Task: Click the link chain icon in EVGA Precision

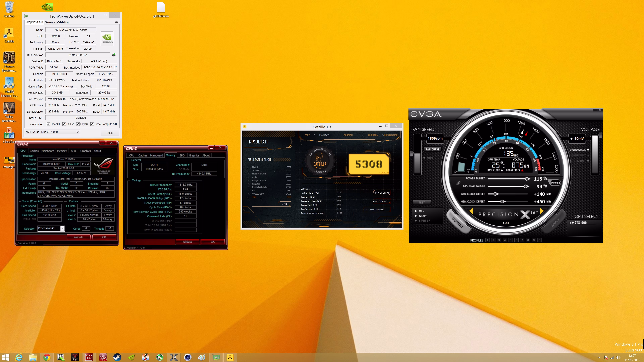Action: pos(458,183)
